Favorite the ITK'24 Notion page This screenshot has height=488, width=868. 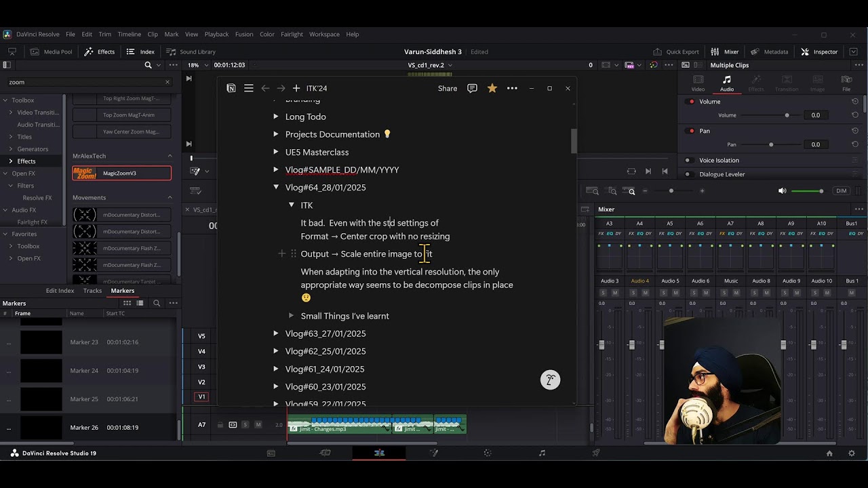492,88
